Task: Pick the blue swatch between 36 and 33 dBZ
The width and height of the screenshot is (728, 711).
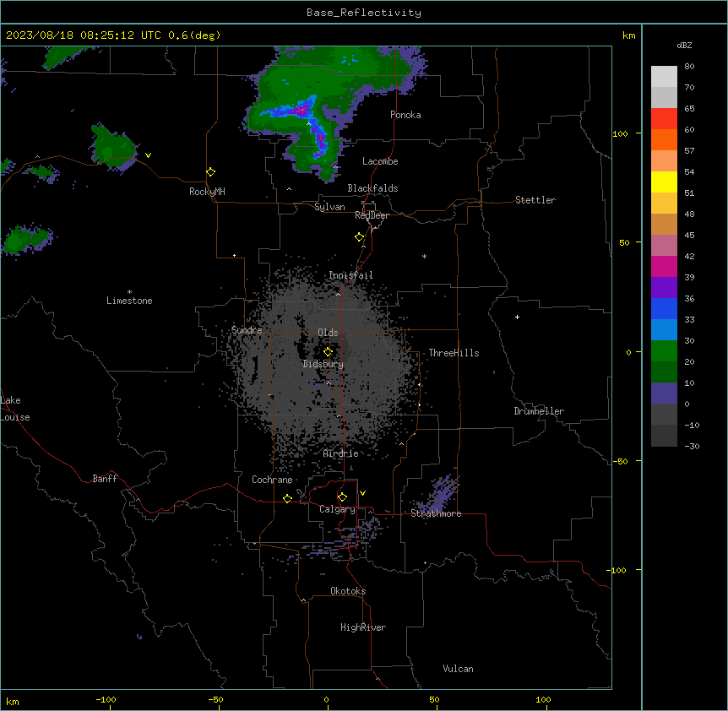Action: (664, 308)
